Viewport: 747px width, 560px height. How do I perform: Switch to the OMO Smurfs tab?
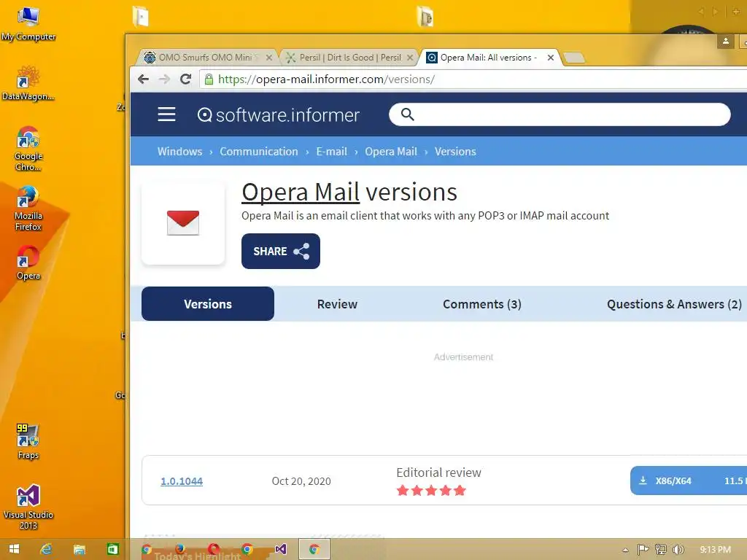click(205, 58)
